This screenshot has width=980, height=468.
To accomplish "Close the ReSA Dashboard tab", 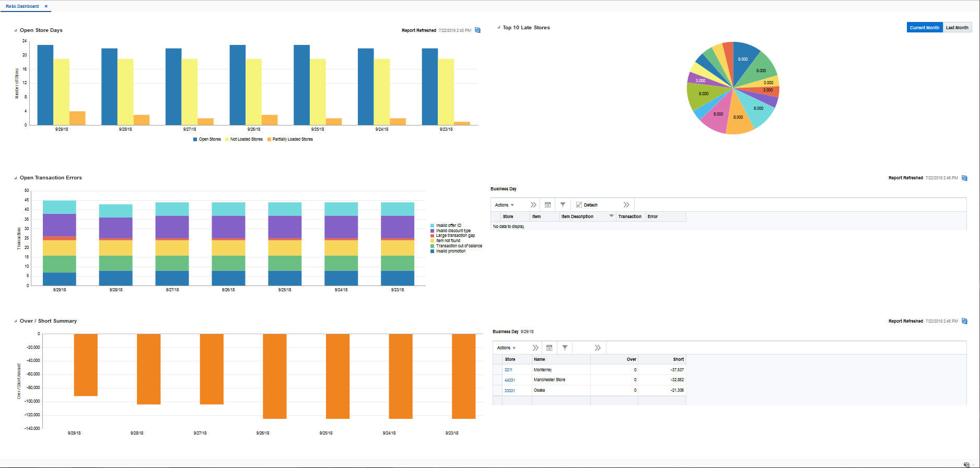I will [46, 6].
